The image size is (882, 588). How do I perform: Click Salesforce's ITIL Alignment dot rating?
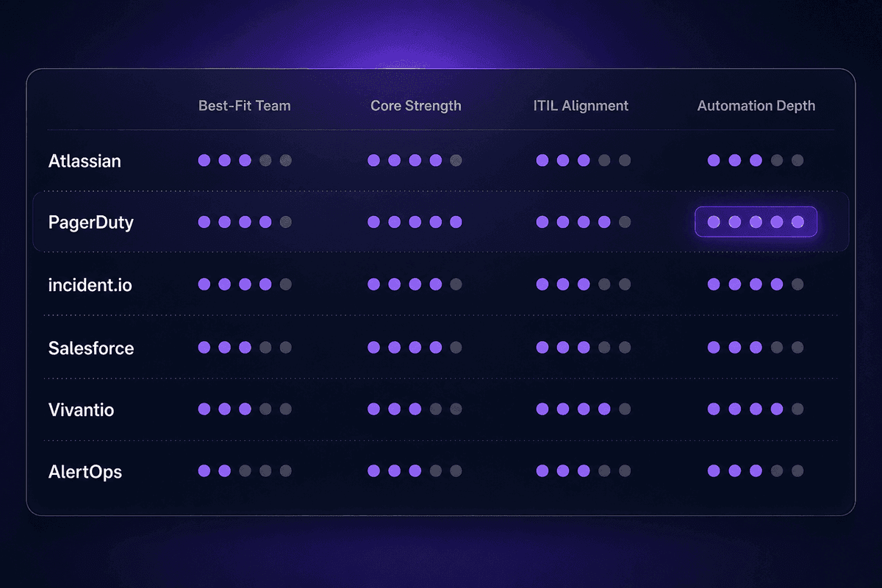[x=584, y=348]
